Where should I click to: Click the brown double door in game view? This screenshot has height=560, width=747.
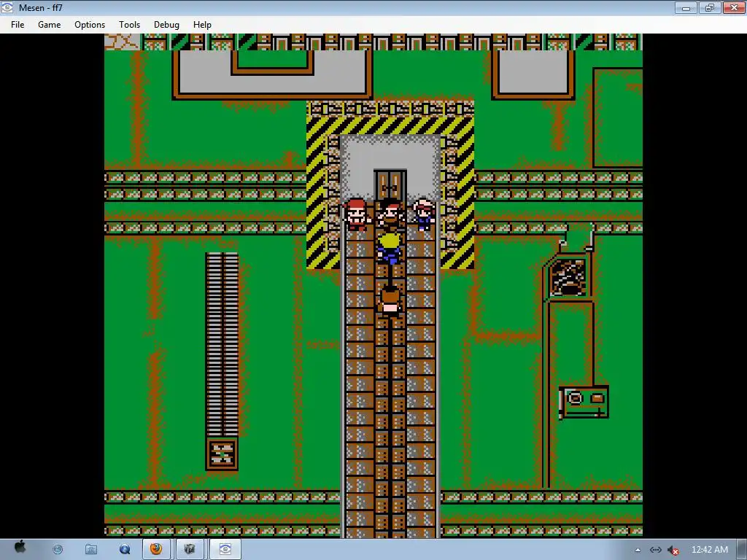390,184
